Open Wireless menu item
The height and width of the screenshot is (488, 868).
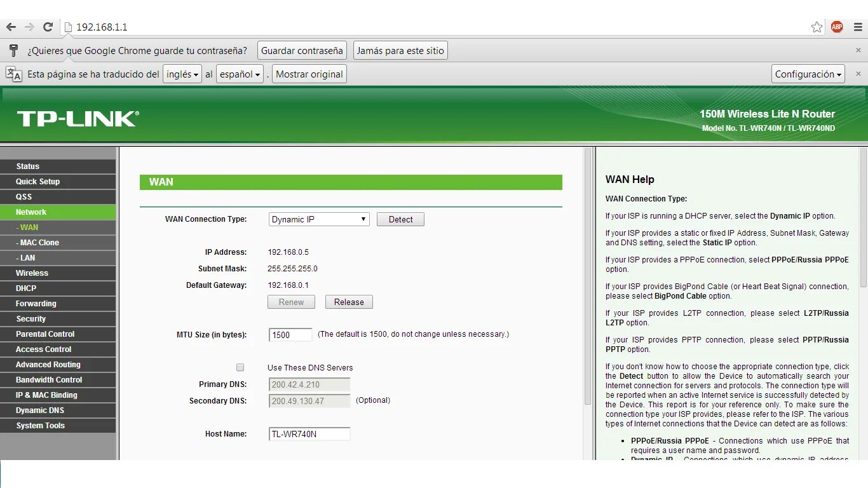[58, 273]
